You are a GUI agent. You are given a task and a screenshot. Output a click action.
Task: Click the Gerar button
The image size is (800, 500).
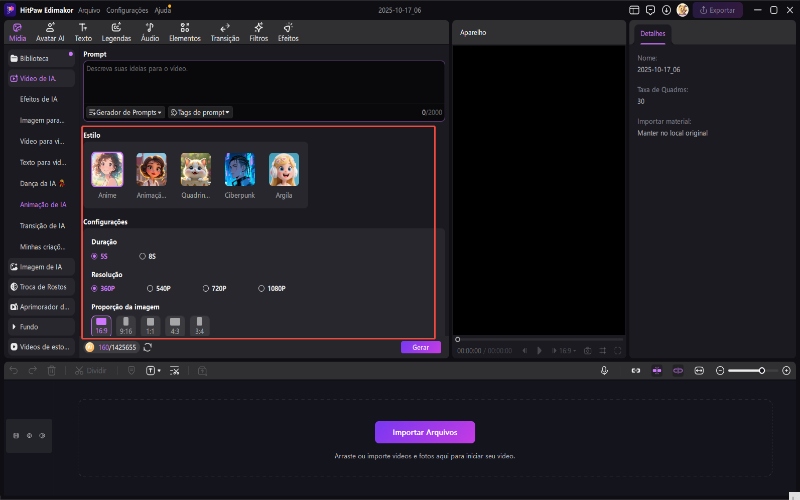(420, 347)
